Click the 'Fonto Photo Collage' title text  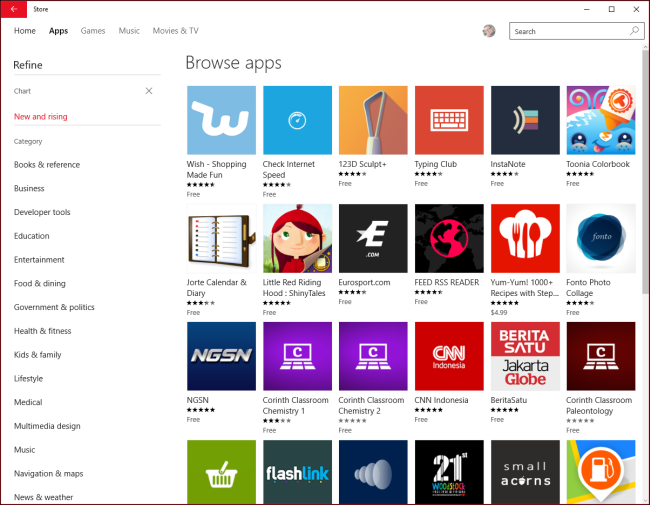pos(588,288)
